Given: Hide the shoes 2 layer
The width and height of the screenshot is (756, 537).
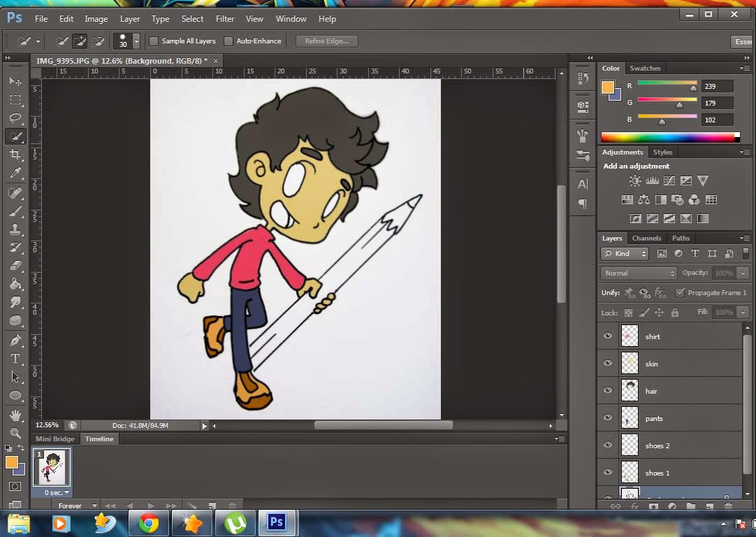Looking at the screenshot, I should pyautogui.click(x=608, y=445).
